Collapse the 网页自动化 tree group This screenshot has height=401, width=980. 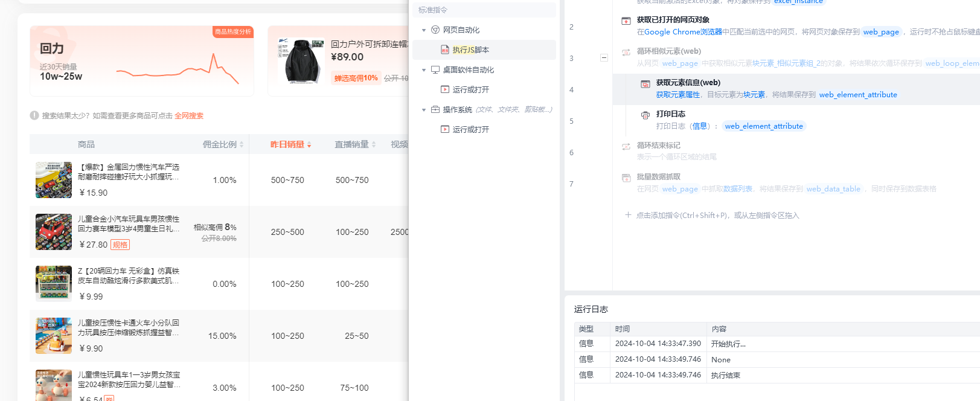tap(424, 30)
